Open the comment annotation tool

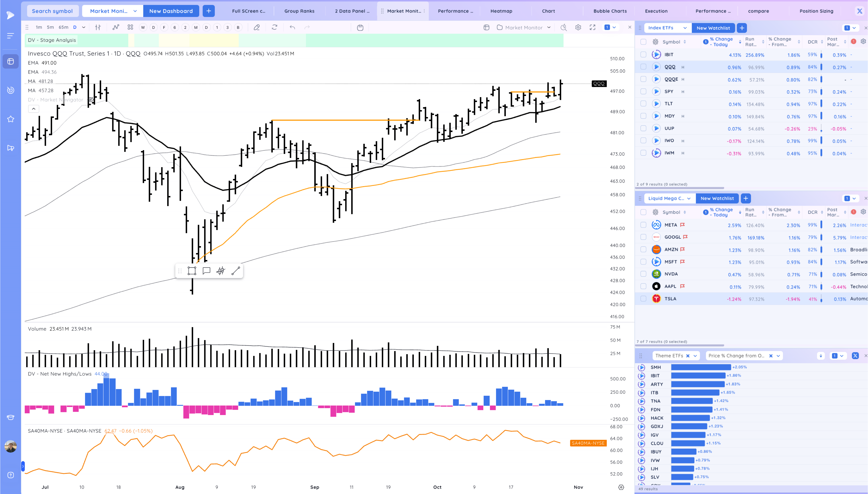(x=206, y=271)
